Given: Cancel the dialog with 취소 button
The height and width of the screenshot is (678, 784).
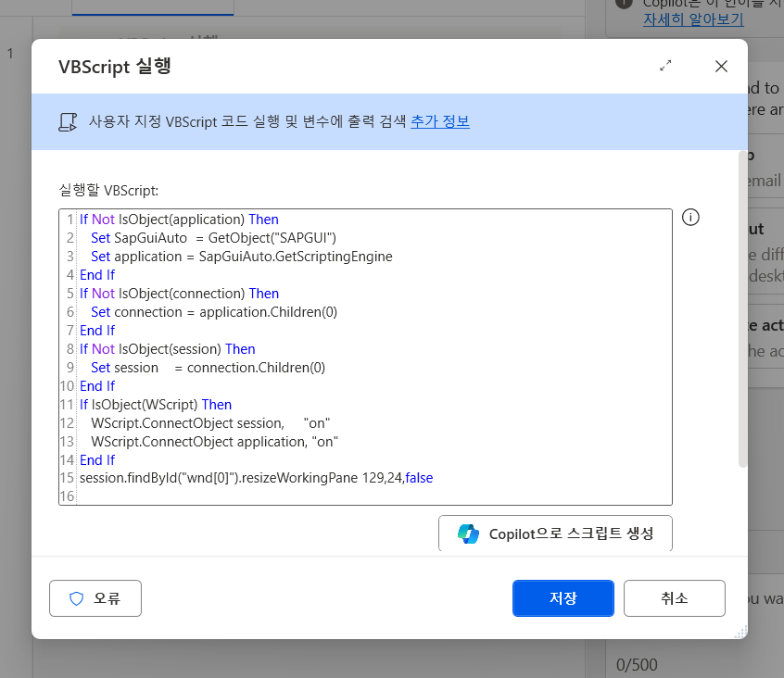Looking at the screenshot, I should point(674,598).
